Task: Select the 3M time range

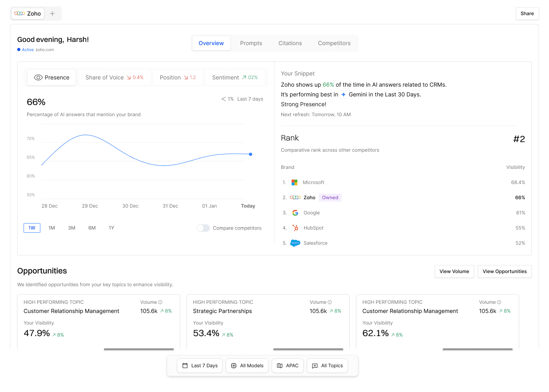Action: click(x=72, y=228)
